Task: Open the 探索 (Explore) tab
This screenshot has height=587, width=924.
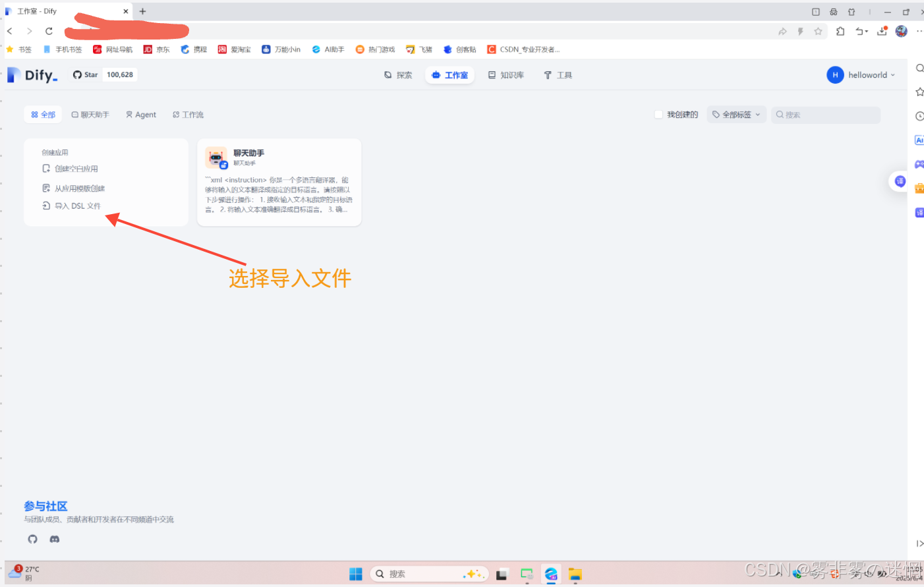Action: (x=398, y=75)
